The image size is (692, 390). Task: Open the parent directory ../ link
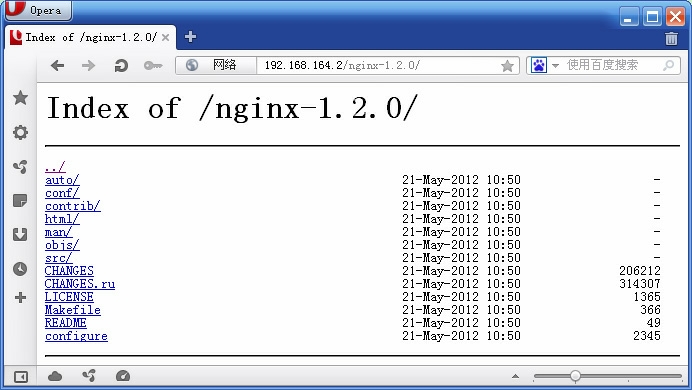55,167
